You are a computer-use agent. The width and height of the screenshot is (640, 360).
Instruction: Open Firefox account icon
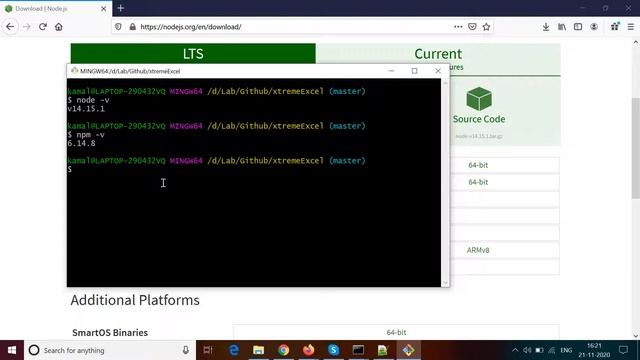[x=594, y=27]
